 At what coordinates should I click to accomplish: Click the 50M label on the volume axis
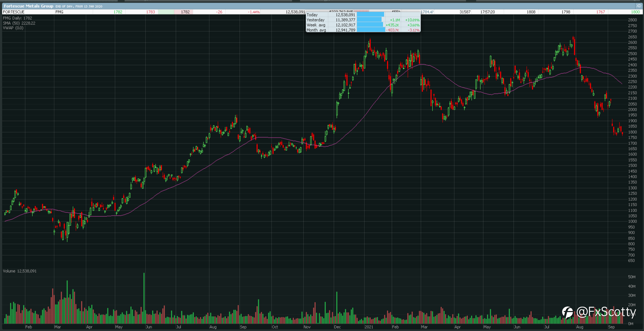632,277
